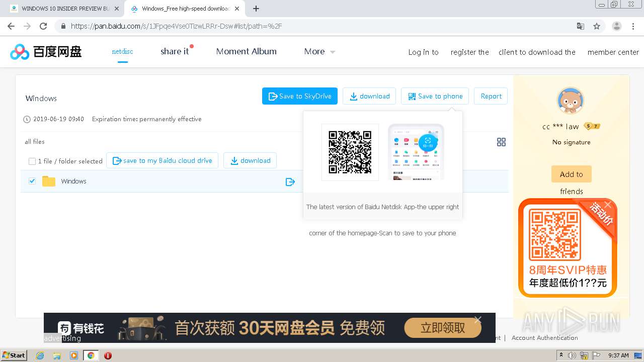
Task: Open the Chrome profile avatar icon
Action: [x=616, y=26]
